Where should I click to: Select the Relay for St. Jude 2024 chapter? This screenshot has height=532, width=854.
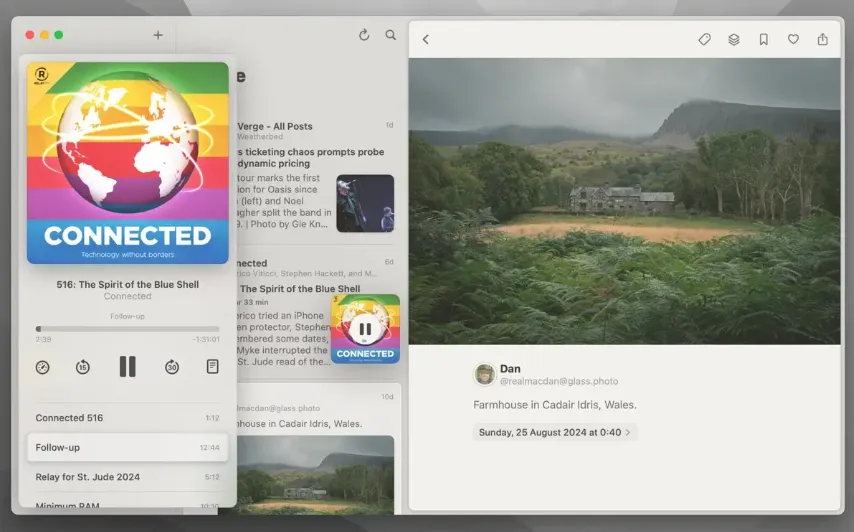pyautogui.click(x=127, y=477)
